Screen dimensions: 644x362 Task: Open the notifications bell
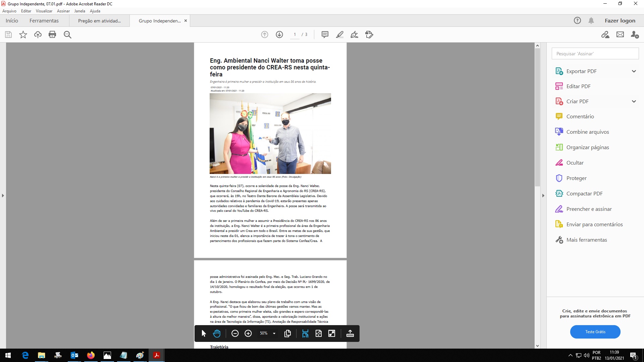(591, 20)
